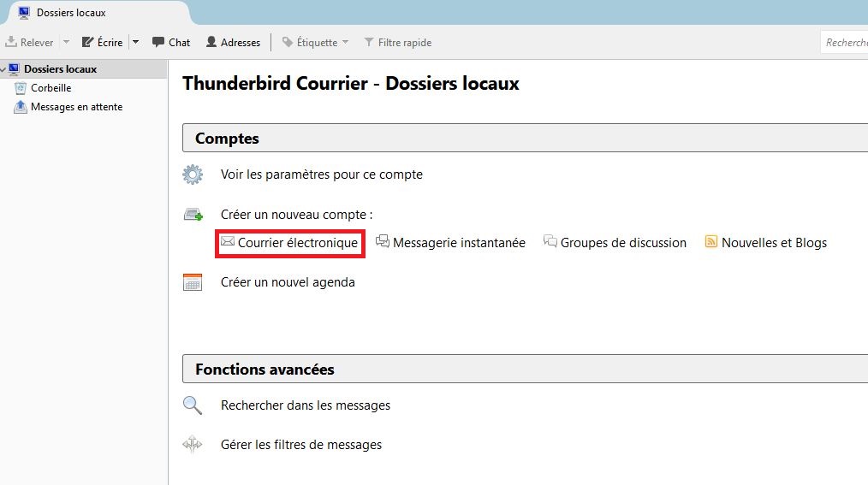Click the calendar icon for new agenda
This screenshot has height=485, width=868.
tap(193, 282)
